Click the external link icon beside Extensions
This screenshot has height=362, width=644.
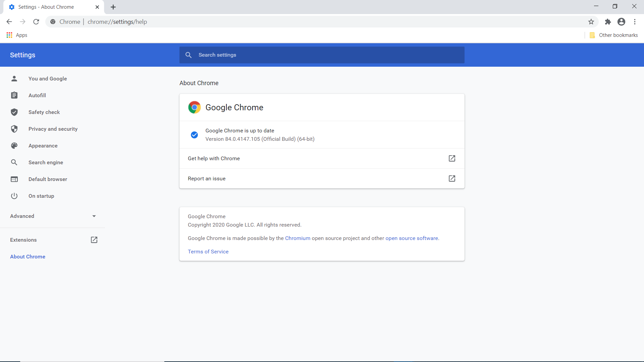point(94,240)
